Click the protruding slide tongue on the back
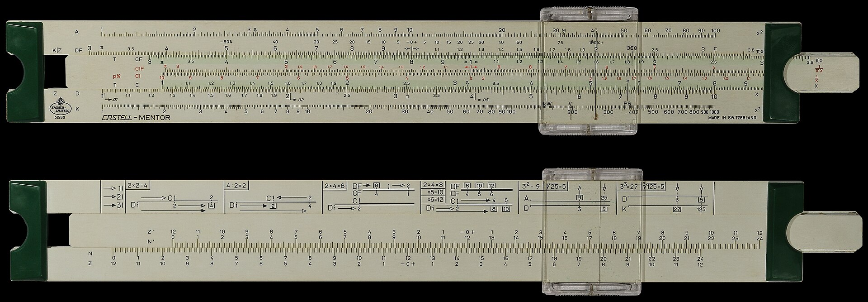 pyautogui.click(x=824, y=232)
